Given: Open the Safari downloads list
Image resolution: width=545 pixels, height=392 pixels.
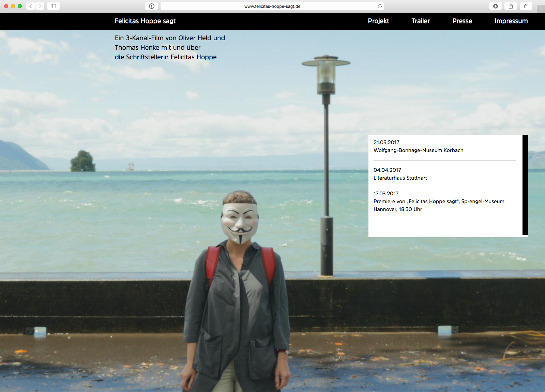Looking at the screenshot, I should tap(496, 6).
